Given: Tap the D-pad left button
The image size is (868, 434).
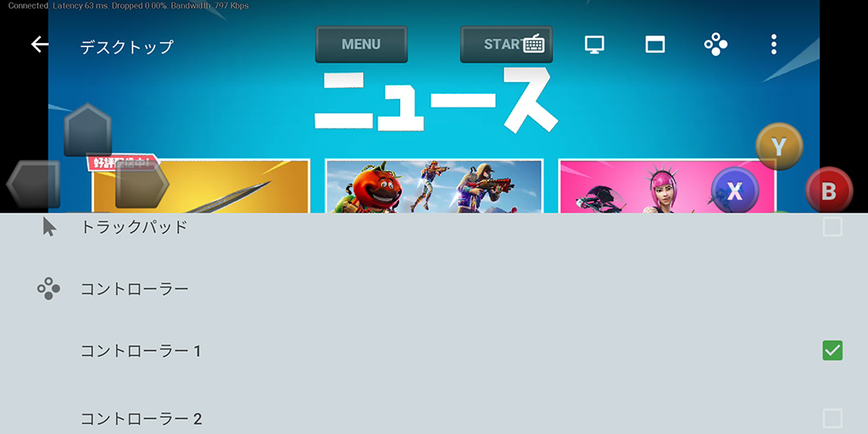Looking at the screenshot, I should pyautogui.click(x=33, y=184).
